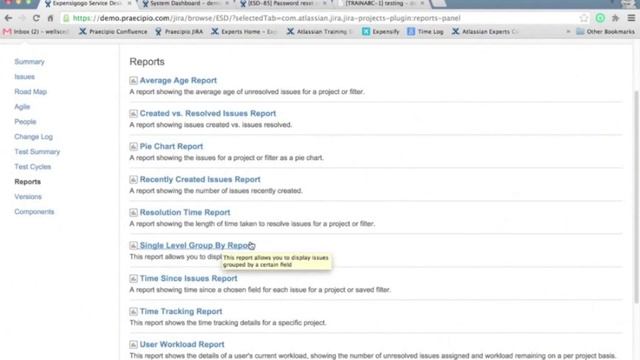
Task: Open the Test Summary sidebar link
Action: pos(37,152)
